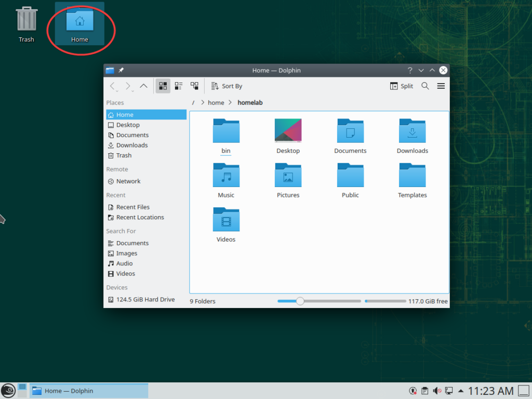
Task: Open the clipboard manager in the system tray
Action: pyautogui.click(x=425, y=390)
